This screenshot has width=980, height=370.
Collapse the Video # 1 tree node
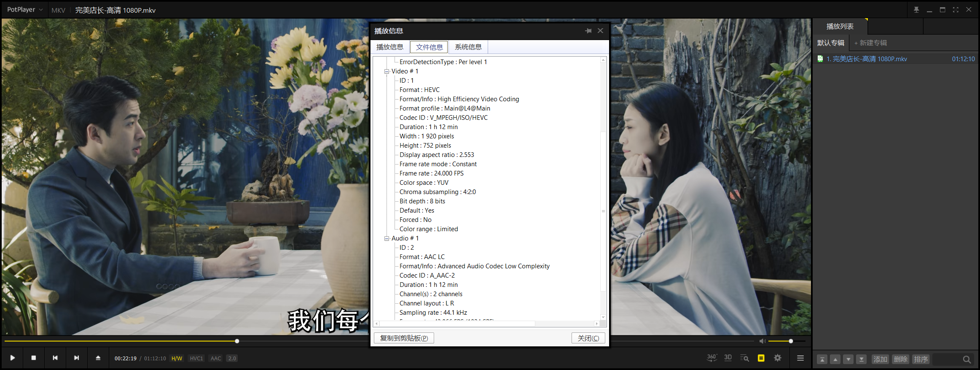coord(387,71)
